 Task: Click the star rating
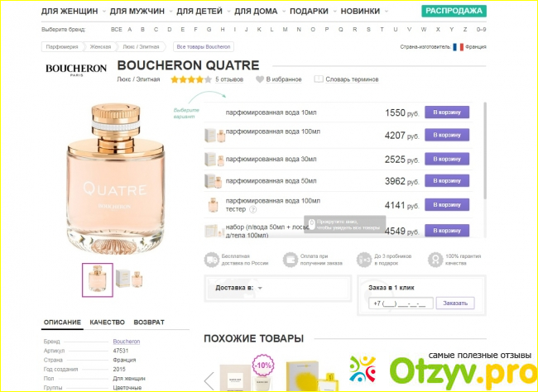coord(191,79)
